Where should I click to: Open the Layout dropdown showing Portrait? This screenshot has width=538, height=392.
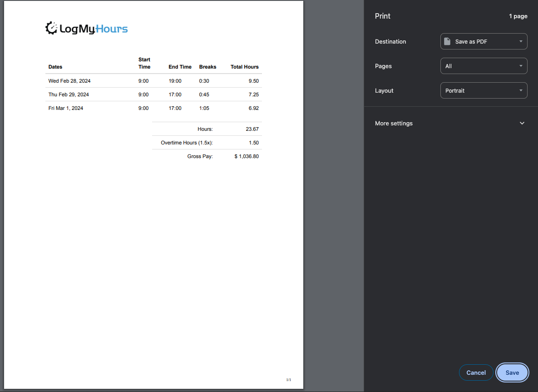coord(484,90)
